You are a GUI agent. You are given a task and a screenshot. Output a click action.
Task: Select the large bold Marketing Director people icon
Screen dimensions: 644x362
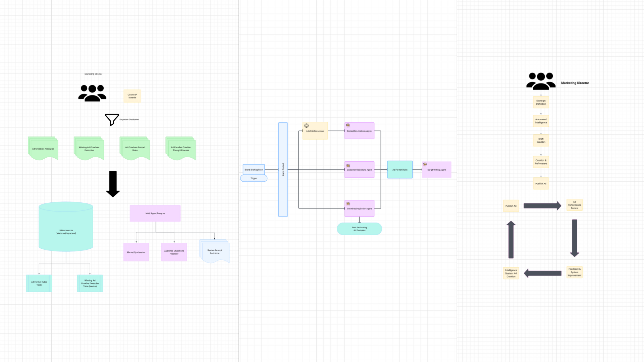point(541,81)
